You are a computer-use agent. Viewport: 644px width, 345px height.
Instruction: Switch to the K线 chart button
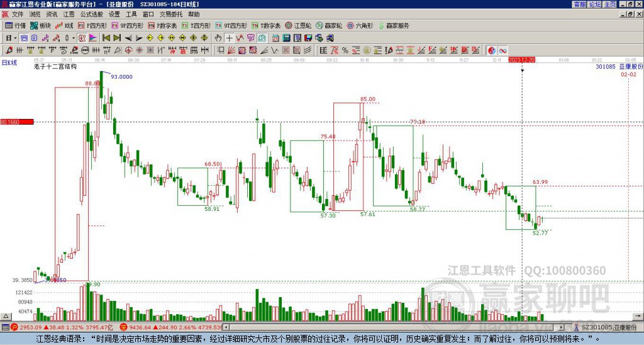point(64,25)
